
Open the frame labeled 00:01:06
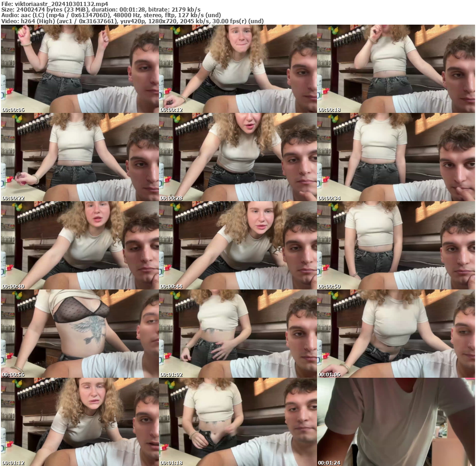coord(396,334)
